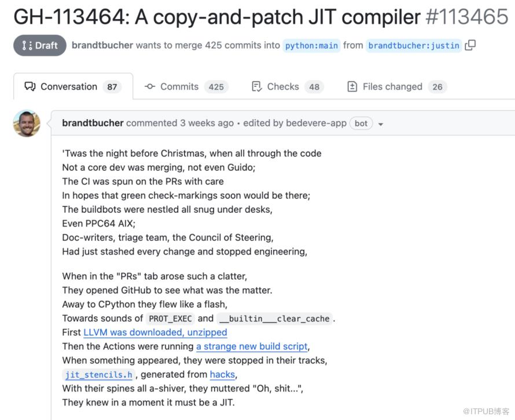Click the '3 weeks ago' timestamp
The height and width of the screenshot is (420, 515).
click(207, 123)
